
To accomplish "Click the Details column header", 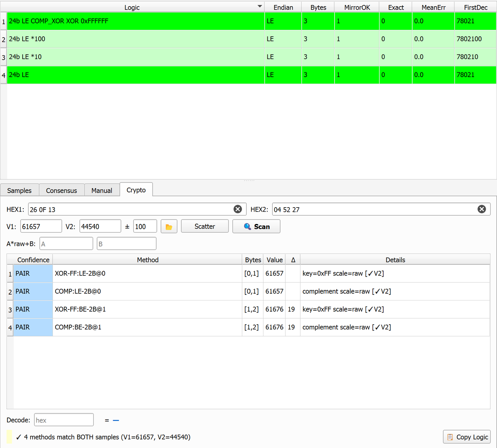I will 395,260.
